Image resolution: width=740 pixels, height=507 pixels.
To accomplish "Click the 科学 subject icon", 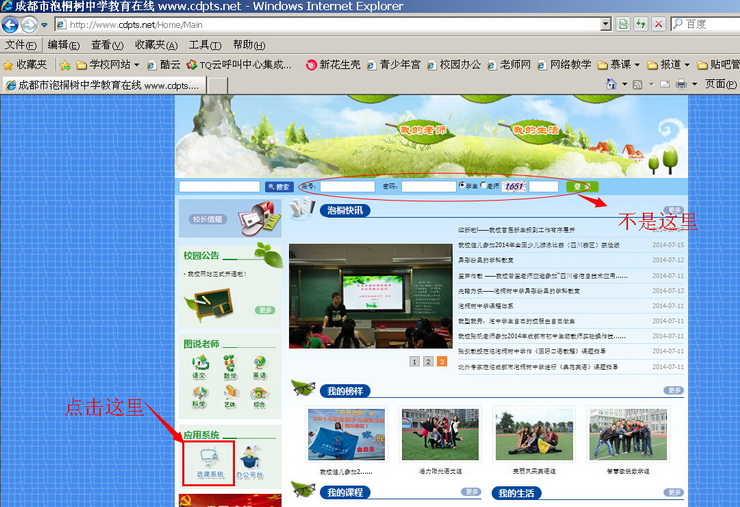I will coord(199,394).
